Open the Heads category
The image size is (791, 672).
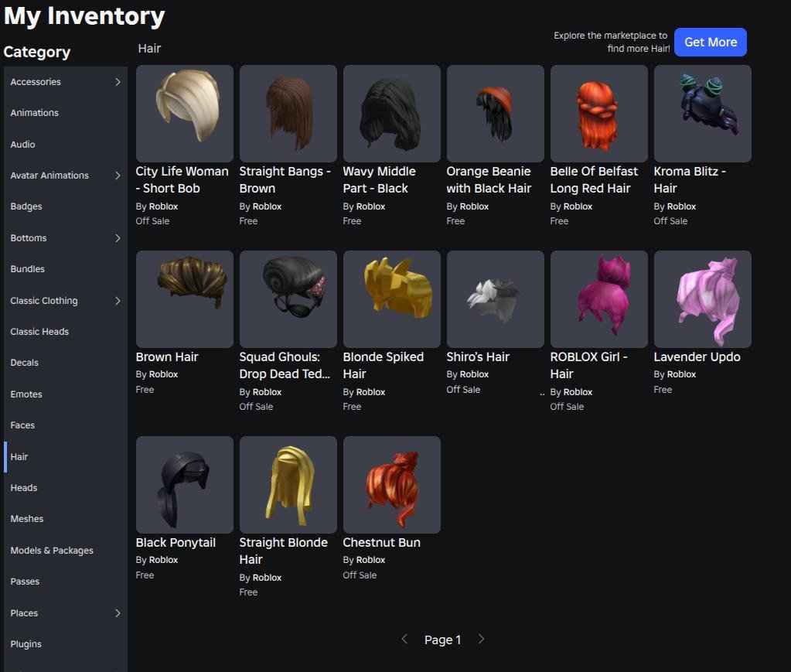tap(66, 488)
